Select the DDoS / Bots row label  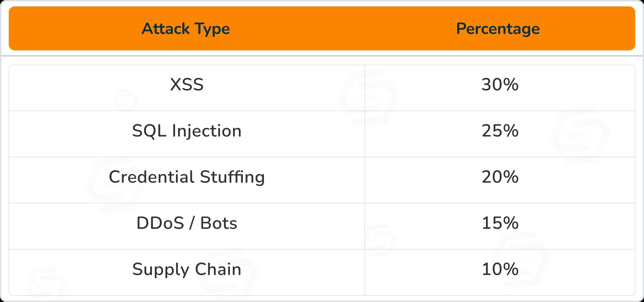[187, 223]
